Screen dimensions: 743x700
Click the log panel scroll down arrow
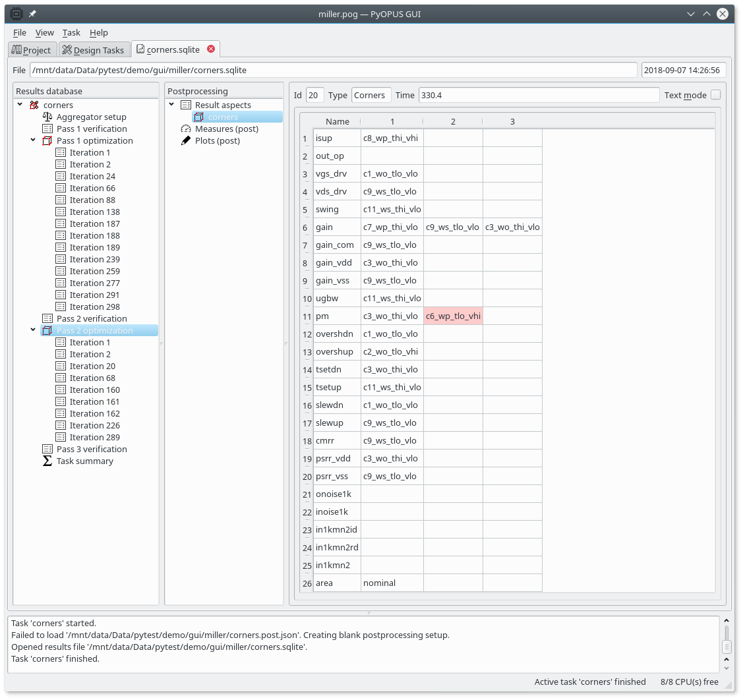point(727,667)
